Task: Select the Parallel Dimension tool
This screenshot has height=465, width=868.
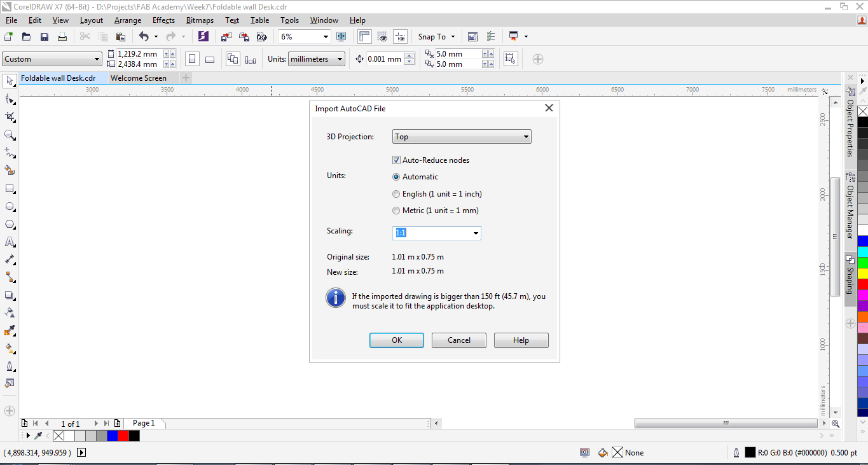Action: (10, 260)
